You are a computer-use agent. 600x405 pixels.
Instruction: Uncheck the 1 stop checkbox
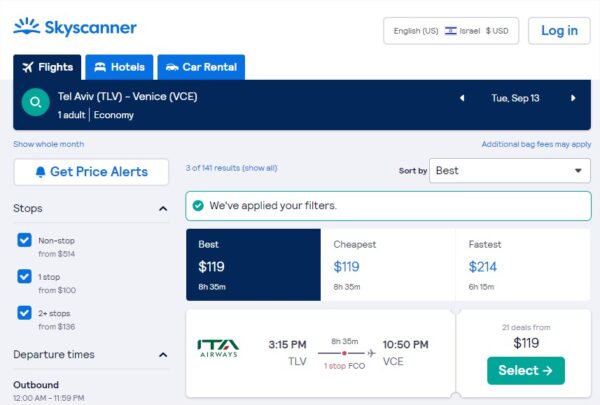point(24,276)
